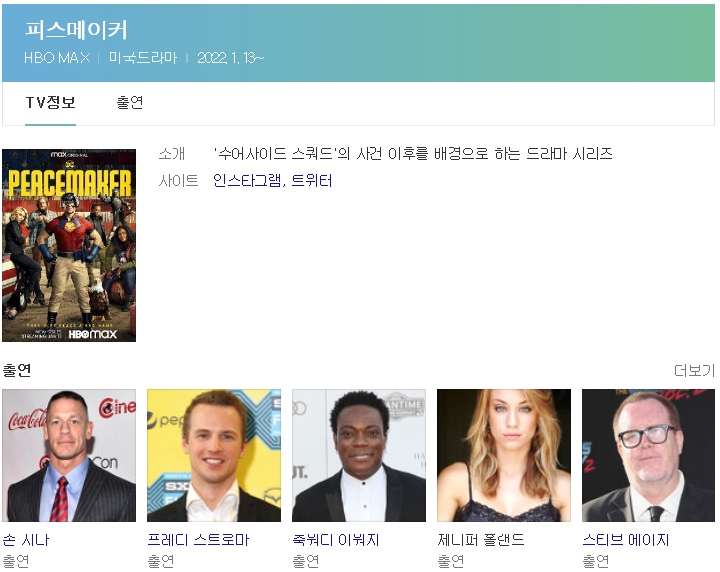
Task: Open the 존 시나 name link
Action: (26, 540)
